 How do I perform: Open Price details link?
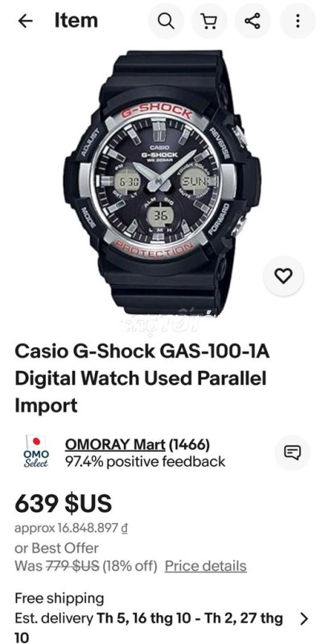click(206, 566)
